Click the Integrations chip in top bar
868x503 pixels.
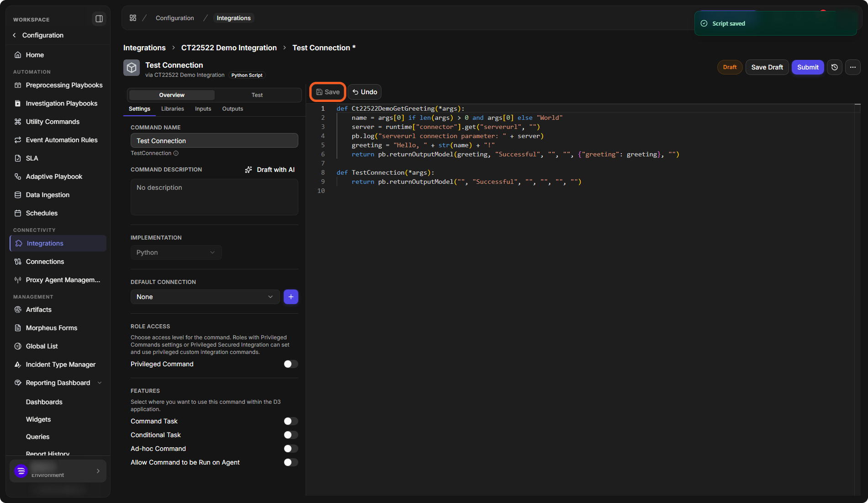pyautogui.click(x=233, y=18)
